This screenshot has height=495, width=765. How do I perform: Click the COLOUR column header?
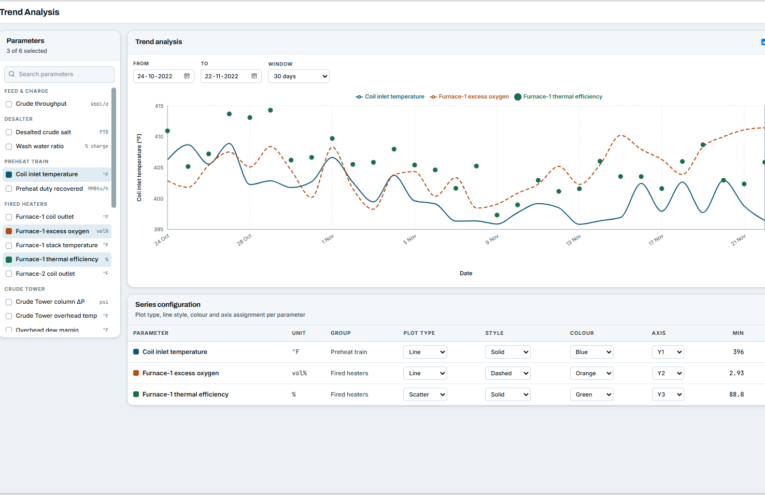point(582,333)
